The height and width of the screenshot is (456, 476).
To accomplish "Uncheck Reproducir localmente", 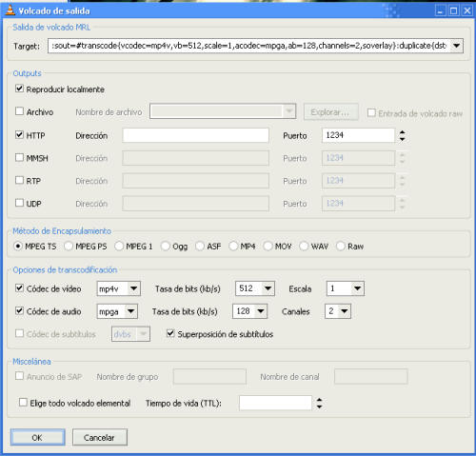I will [19, 89].
